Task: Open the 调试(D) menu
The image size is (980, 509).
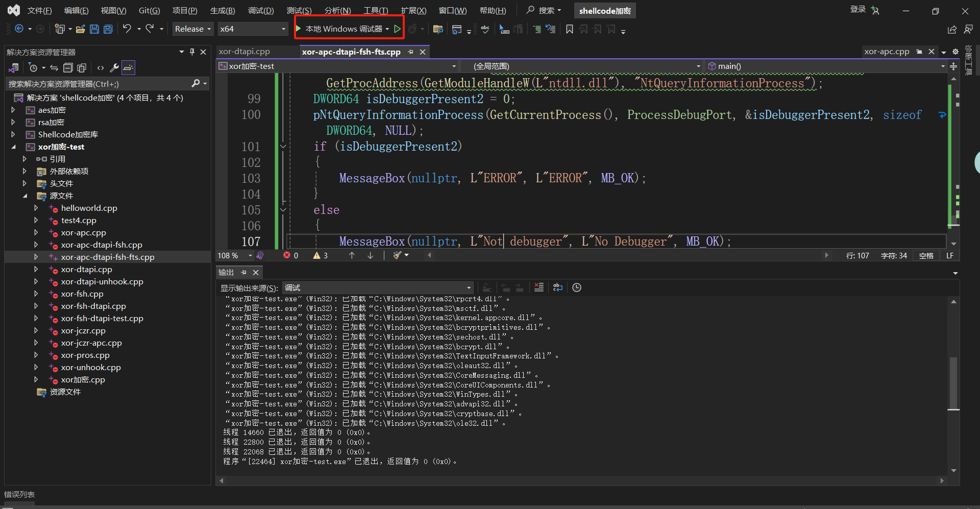Action: coord(261,11)
